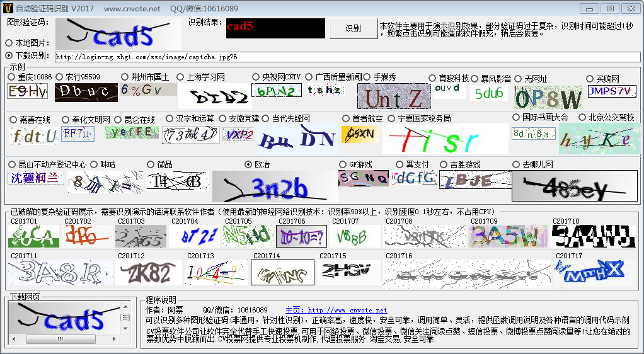Viewport: 644px width, 354px height.
Task: Click the 识别 button
Action: (x=354, y=28)
